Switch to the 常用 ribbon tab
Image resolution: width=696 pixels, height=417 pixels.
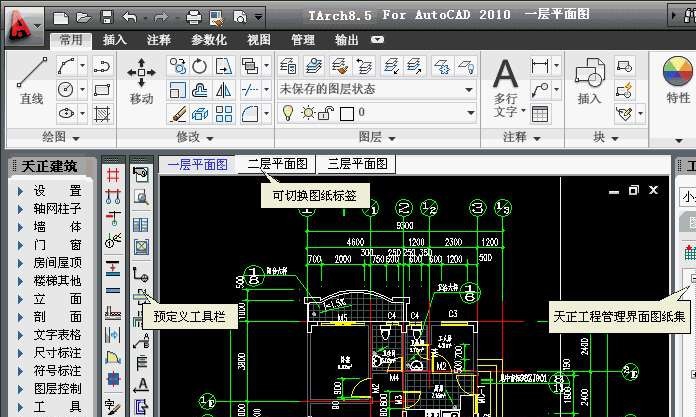pyautogui.click(x=71, y=40)
